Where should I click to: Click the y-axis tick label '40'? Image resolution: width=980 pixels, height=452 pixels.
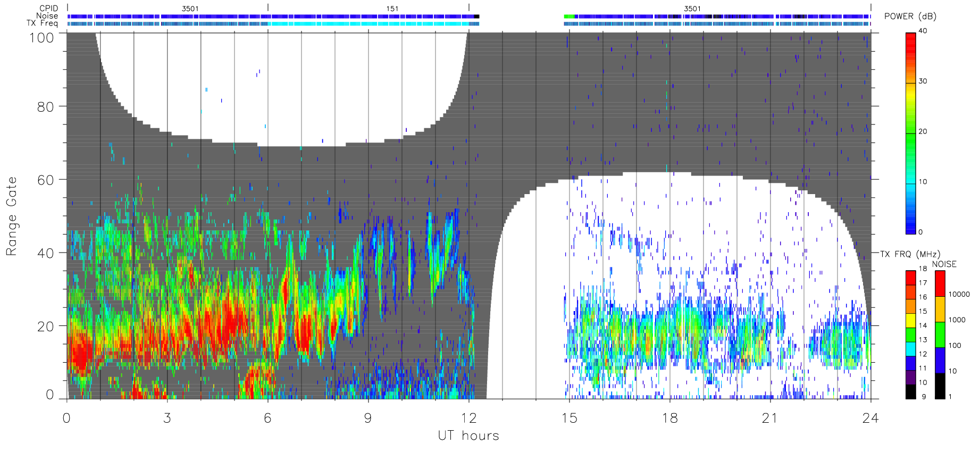(45, 253)
